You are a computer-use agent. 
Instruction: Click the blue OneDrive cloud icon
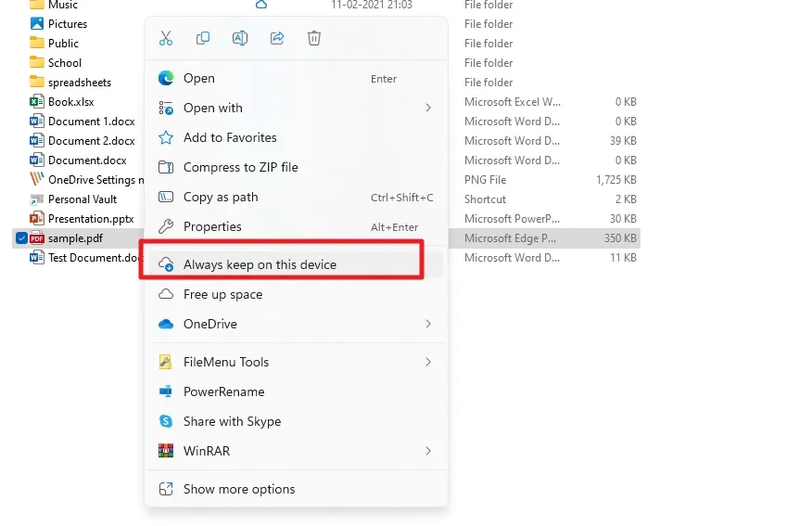pyautogui.click(x=166, y=325)
